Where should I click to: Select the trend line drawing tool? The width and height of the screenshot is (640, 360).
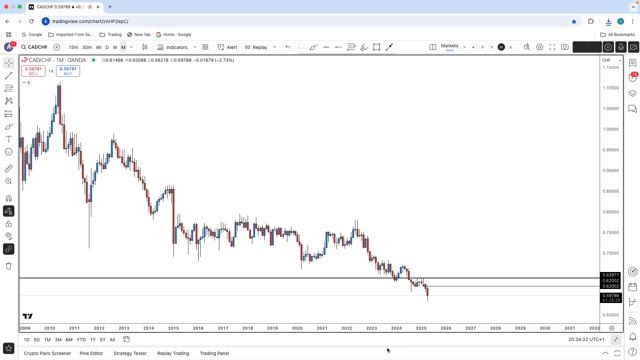coord(9,76)
